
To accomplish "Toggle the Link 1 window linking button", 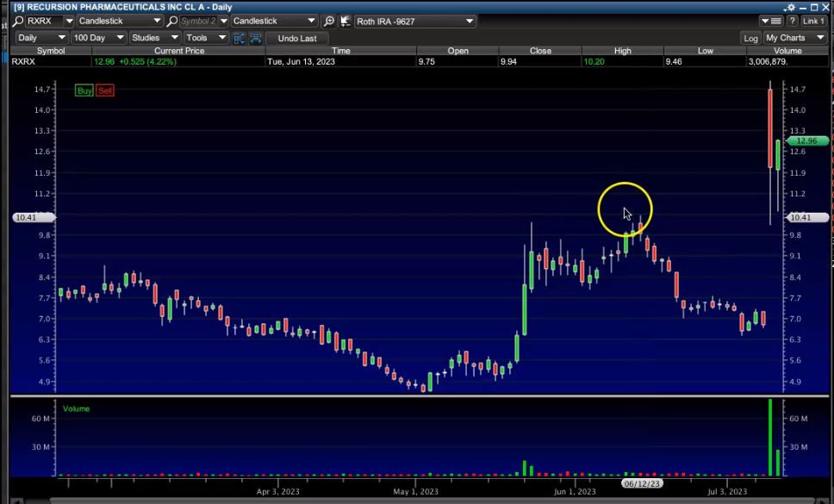I will [813, 22].
